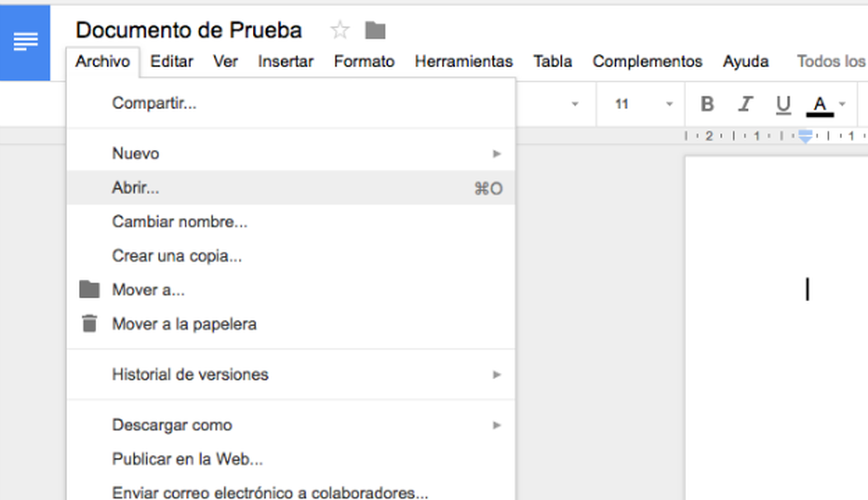Viewport: 868px width, 500px height.
Task: Choose Cambiar nombre to rename the document
Action: tap(179, 221)
